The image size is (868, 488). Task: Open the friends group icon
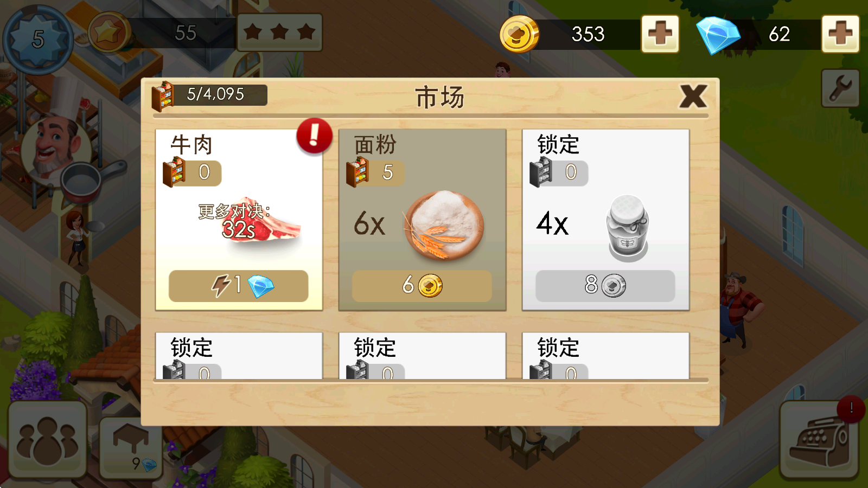point(47,440)
